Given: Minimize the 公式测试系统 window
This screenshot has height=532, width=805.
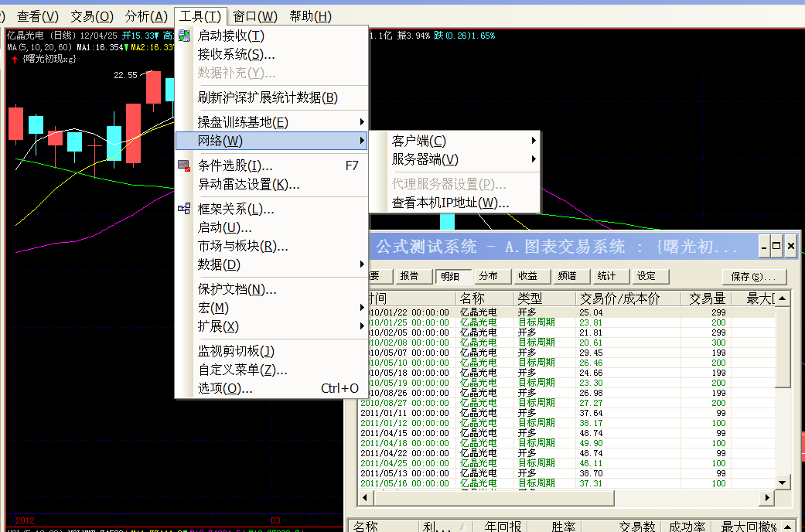Looking at the screenshot, I should pos(764,246).
